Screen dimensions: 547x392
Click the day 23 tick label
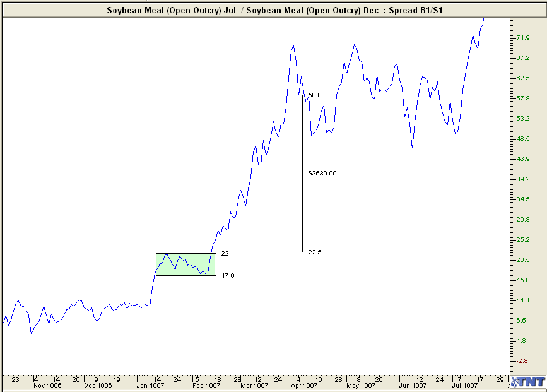tap(15, 379)
